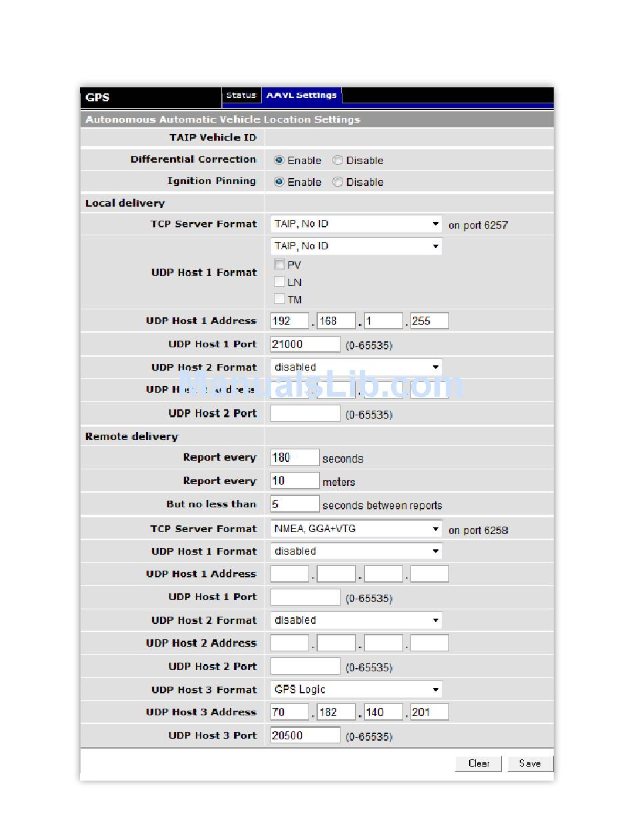Disable Differential Correction radio button
The height and width of the screenshot is (840, 633).
[x=338, y=160]
